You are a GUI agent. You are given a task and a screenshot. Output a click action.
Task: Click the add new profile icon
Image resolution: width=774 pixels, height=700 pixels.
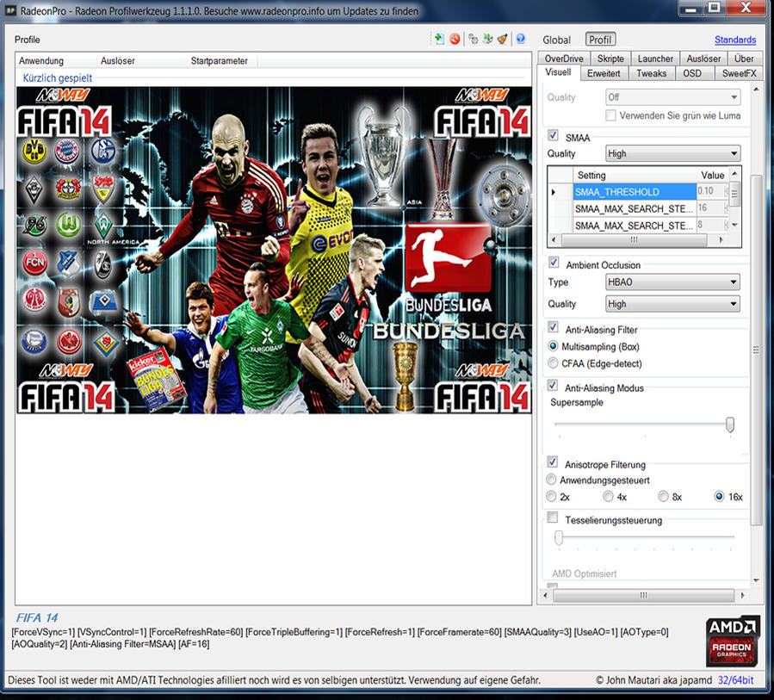(x=439, y=39)
